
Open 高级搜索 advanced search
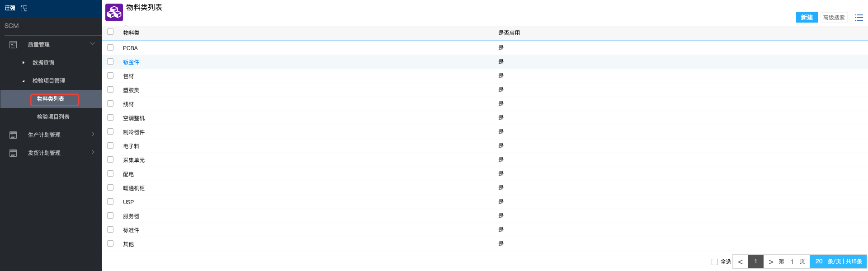click(834, 18)
